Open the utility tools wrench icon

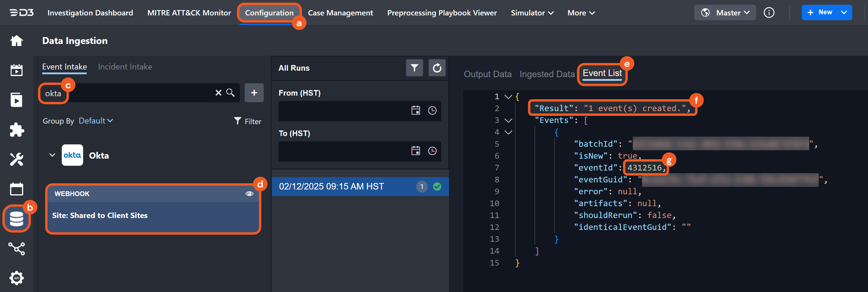[x=16, y=160]
